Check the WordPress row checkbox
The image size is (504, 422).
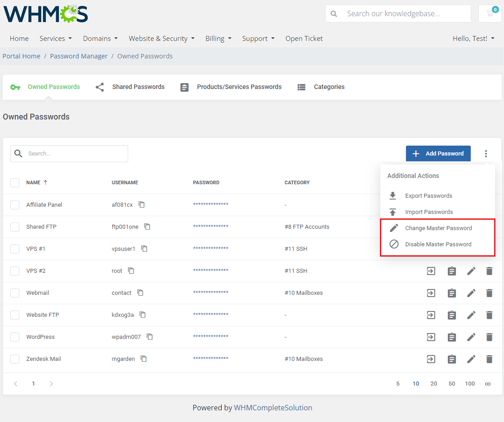pyautogui.click(x=15, y=337)
